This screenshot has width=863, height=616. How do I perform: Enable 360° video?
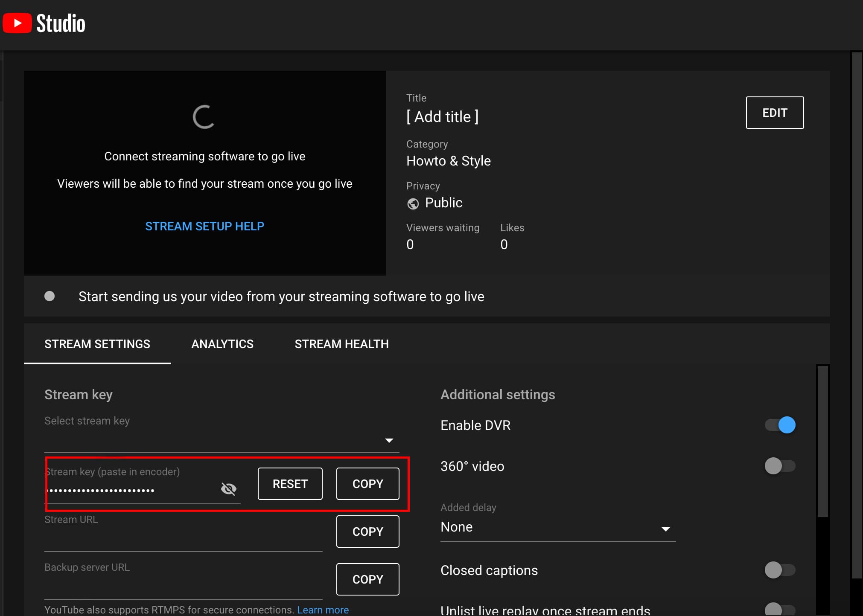[x=780, y=466]
